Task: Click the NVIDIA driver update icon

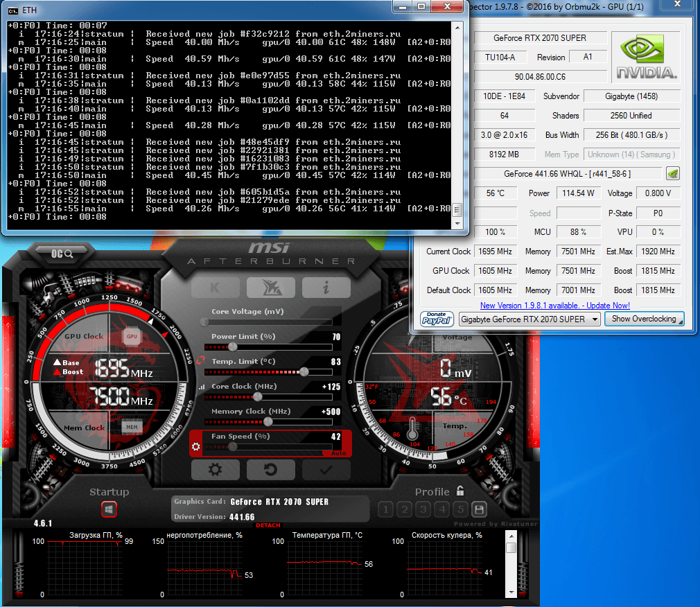Action: click(673, 174)
